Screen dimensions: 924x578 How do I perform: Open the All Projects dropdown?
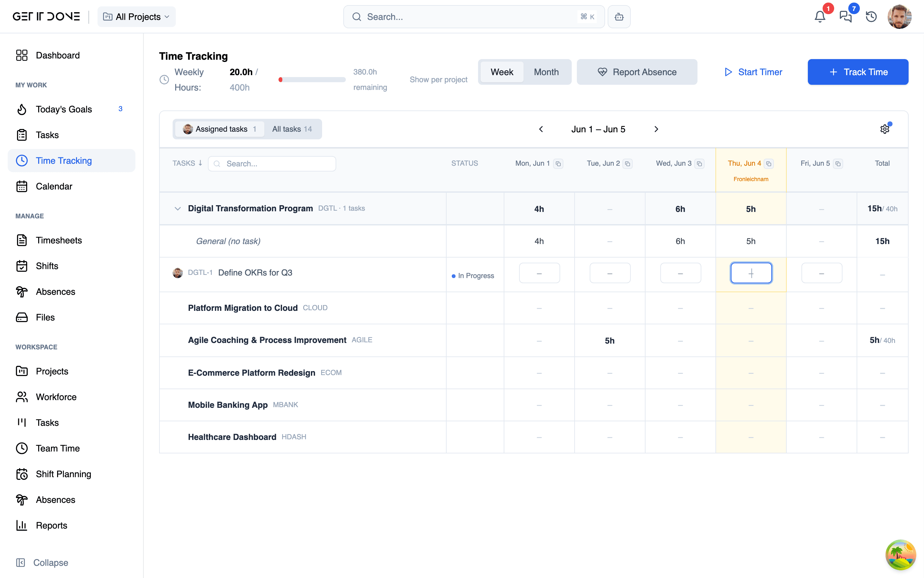pos(136,16)
